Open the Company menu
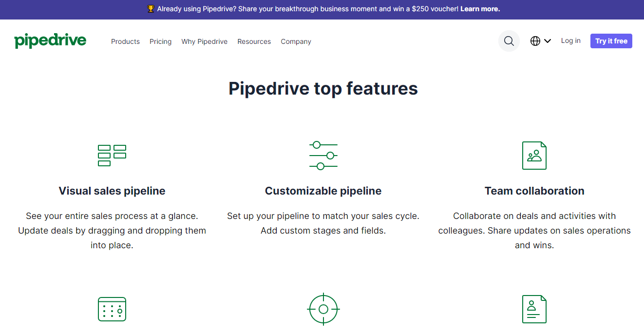Screen dimensions: 644x336 (296, 41)
